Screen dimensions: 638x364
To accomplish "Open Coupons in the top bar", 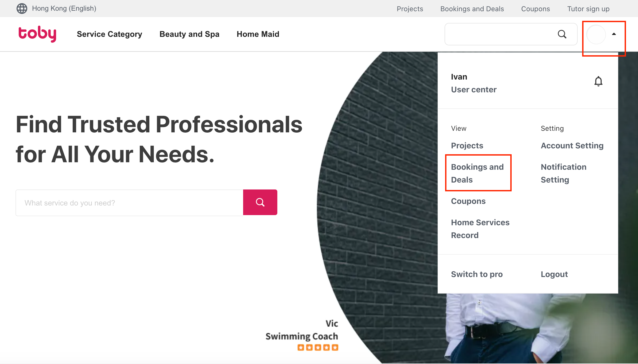I will pos(535,9).
